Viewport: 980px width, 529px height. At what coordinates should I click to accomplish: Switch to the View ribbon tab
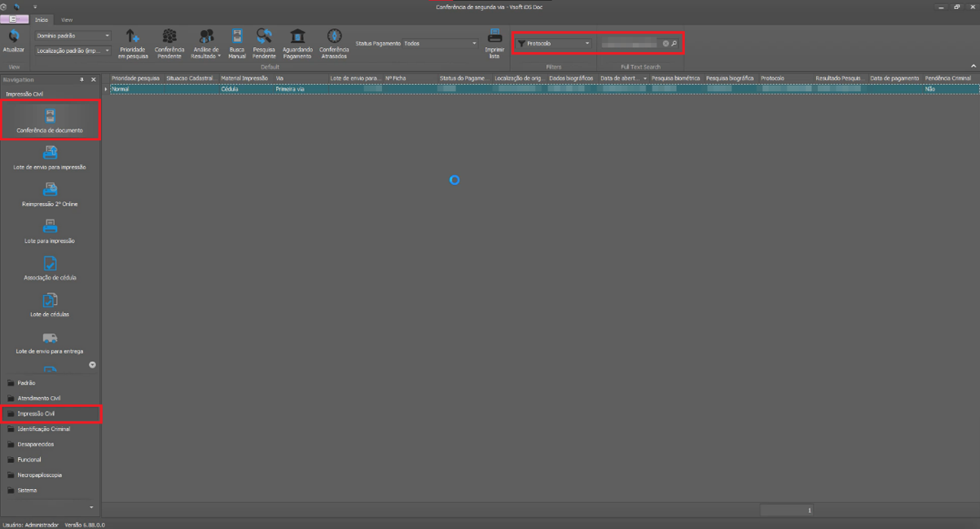67,20
